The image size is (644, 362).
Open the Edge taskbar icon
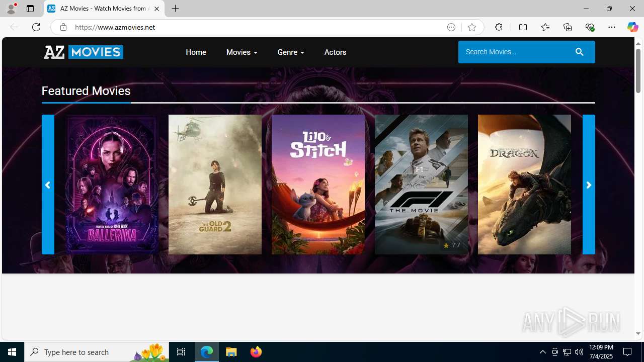point(207,352)
